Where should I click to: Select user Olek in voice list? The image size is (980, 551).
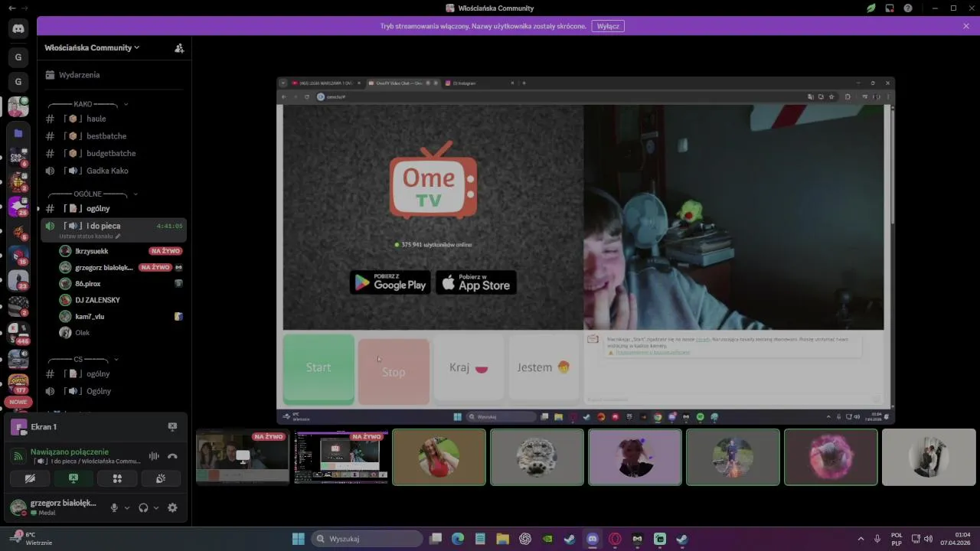pos(121,333)
